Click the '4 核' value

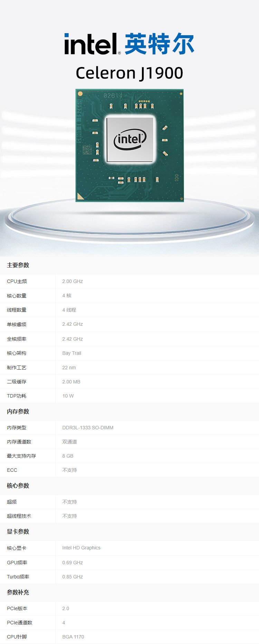67,295
